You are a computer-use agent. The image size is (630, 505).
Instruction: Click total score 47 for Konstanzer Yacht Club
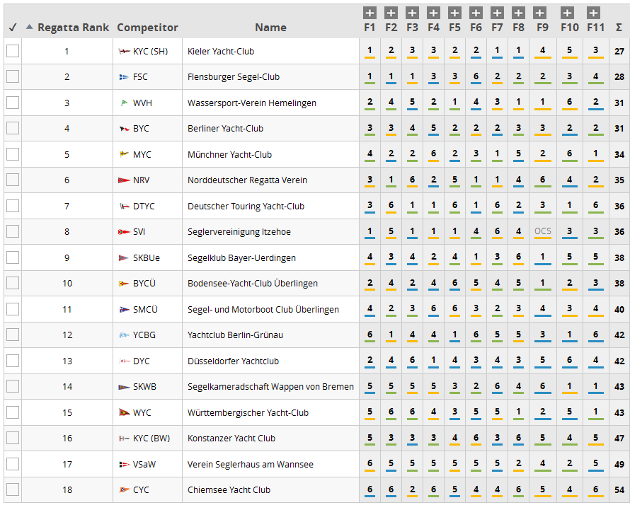pos(619,438)
